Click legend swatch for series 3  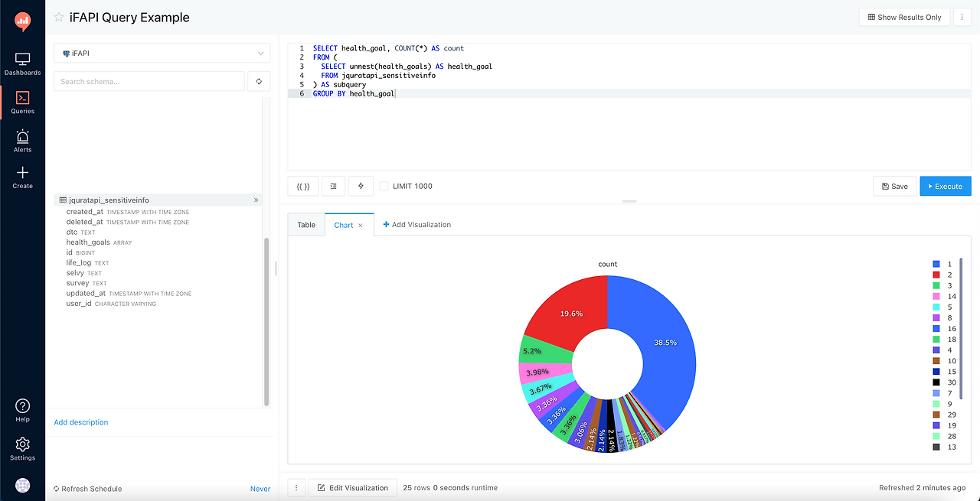pos(936,285)
